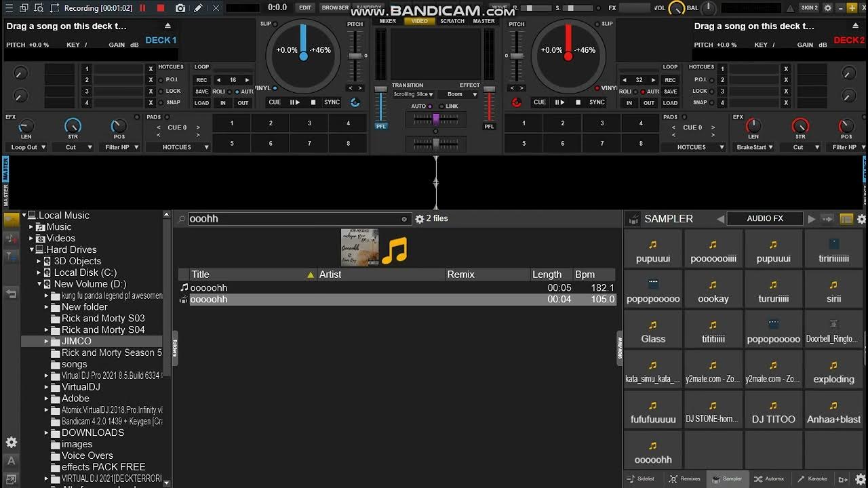
Task: Click the BROWSER button in top bar
Action: click(x=335, y=8)
